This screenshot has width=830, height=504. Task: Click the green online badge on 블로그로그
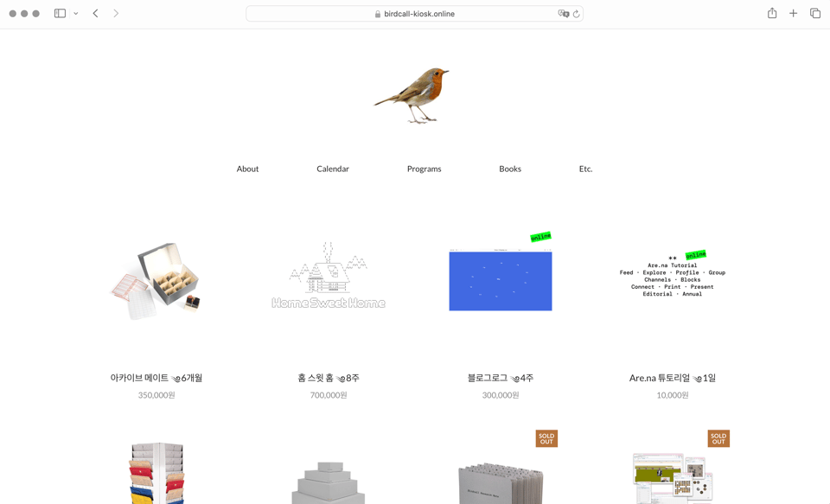(x=539, y=236)
